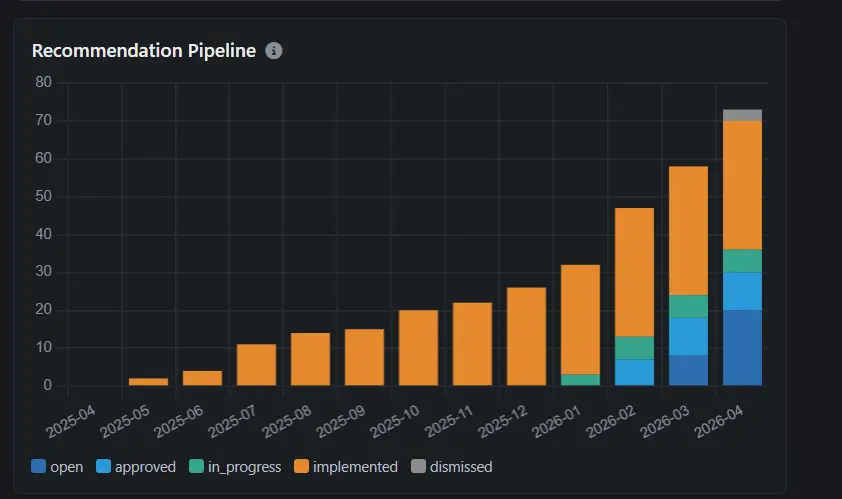Click the orange implemented segment of 2026-03 bar
Viewport: 842px width, 499px height.
click(688, 230)
